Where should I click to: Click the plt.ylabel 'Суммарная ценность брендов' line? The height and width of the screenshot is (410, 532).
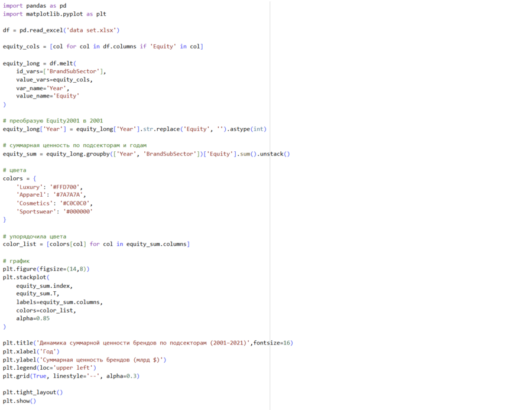click(x=85, y=360)
